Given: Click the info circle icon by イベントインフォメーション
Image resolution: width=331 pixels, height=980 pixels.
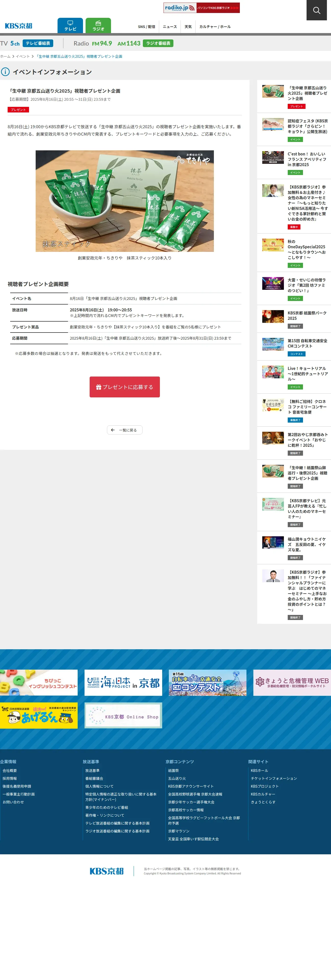Looking at the screenshot, I should click(5, 72).
